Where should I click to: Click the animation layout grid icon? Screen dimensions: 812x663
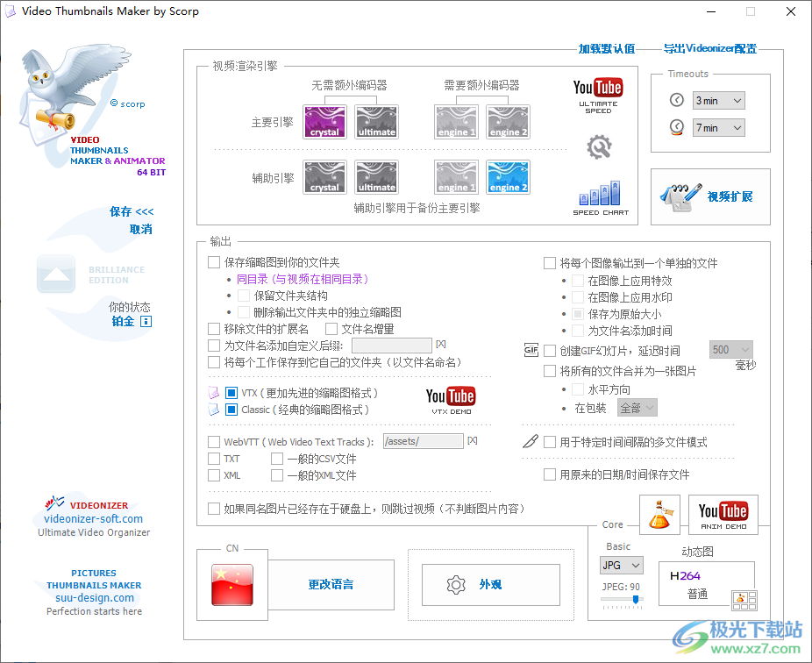pyautogui.click(x=744, y=600)
